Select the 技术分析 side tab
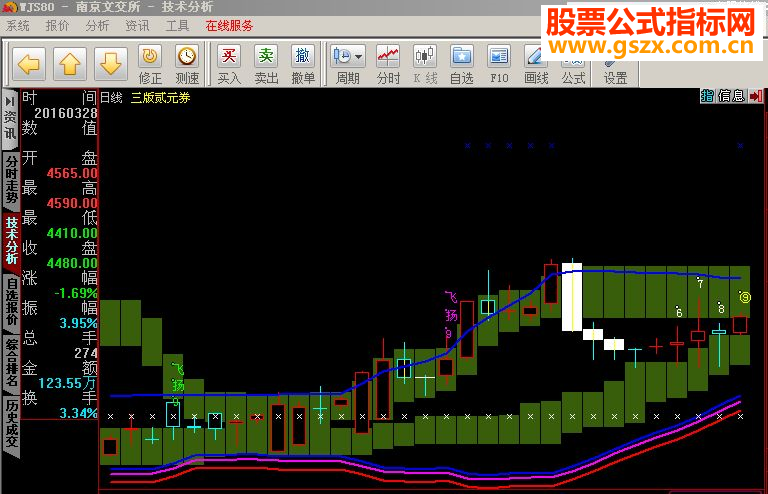The height and width of the screenshot is (494, 768). (11, 240)
